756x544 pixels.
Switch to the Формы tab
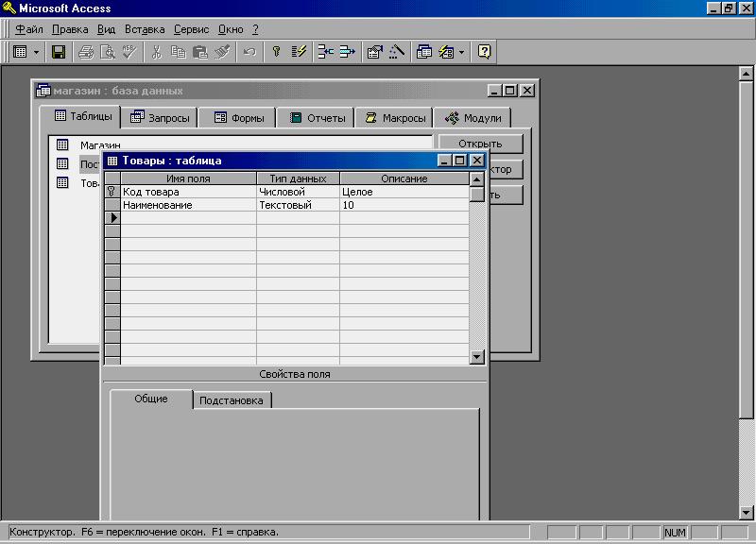point(238,118)
